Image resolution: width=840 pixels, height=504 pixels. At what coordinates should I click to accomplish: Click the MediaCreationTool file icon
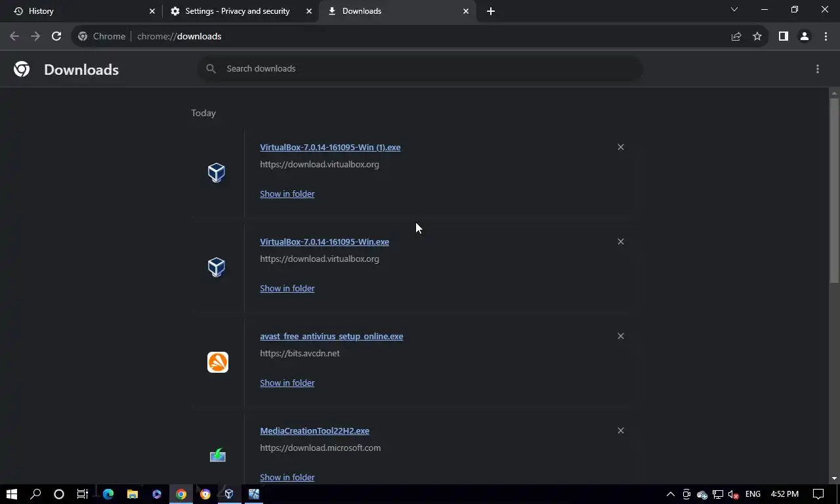218,455
